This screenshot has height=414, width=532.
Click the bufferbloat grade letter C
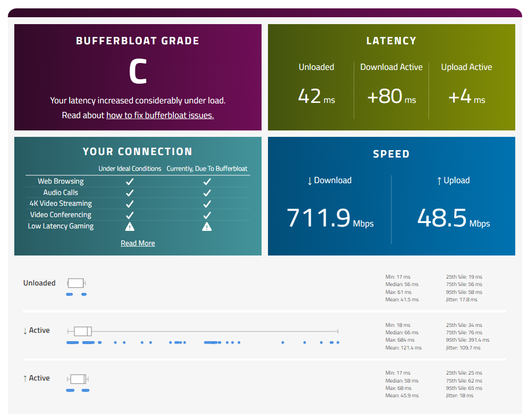tap(138, 71)
